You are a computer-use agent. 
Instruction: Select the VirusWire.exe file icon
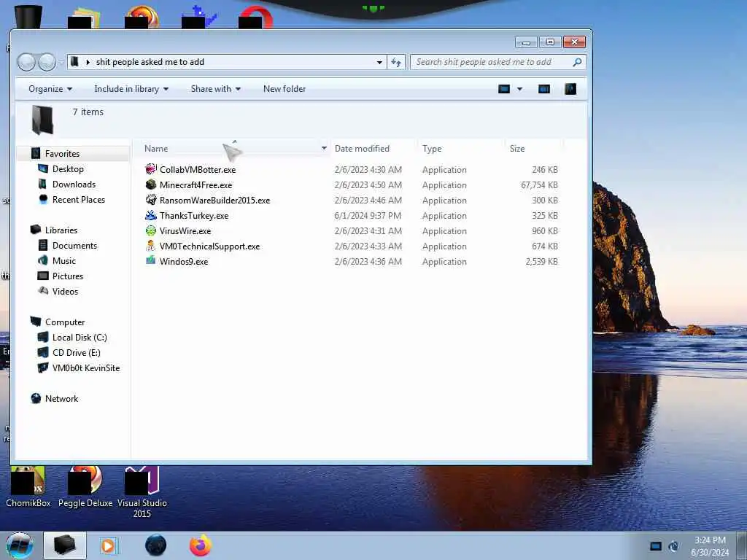click(x=150, y=230)
